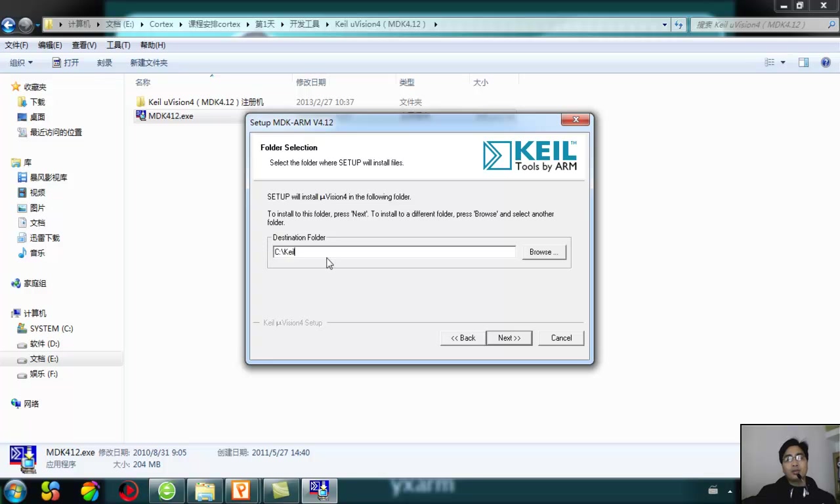Open 桌面 in the navigation pane
The image size is (840, 504).
point(37,117)
